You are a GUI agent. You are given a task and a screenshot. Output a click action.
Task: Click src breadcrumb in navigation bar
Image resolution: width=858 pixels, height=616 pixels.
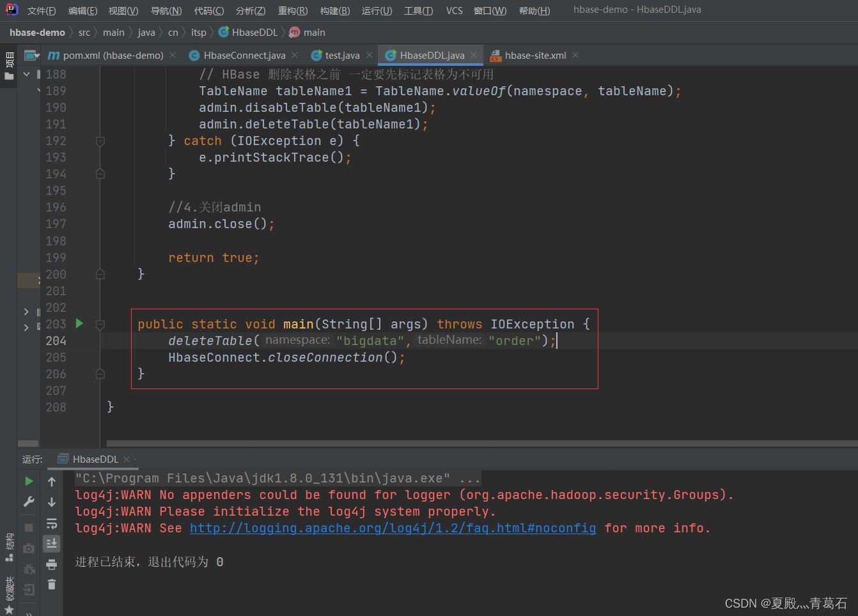point(84,33)
